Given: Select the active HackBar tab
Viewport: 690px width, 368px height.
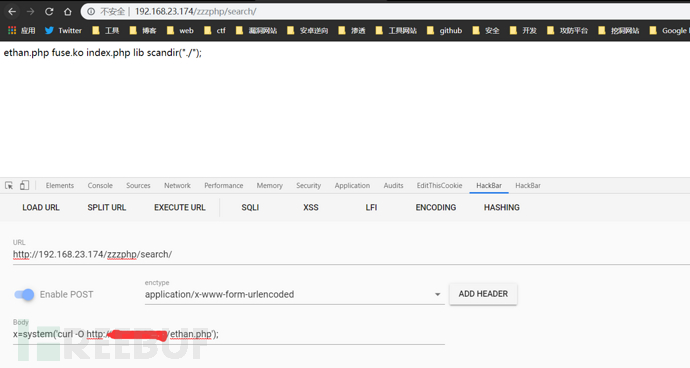Looking at the screenshot, I should point(489,185).
